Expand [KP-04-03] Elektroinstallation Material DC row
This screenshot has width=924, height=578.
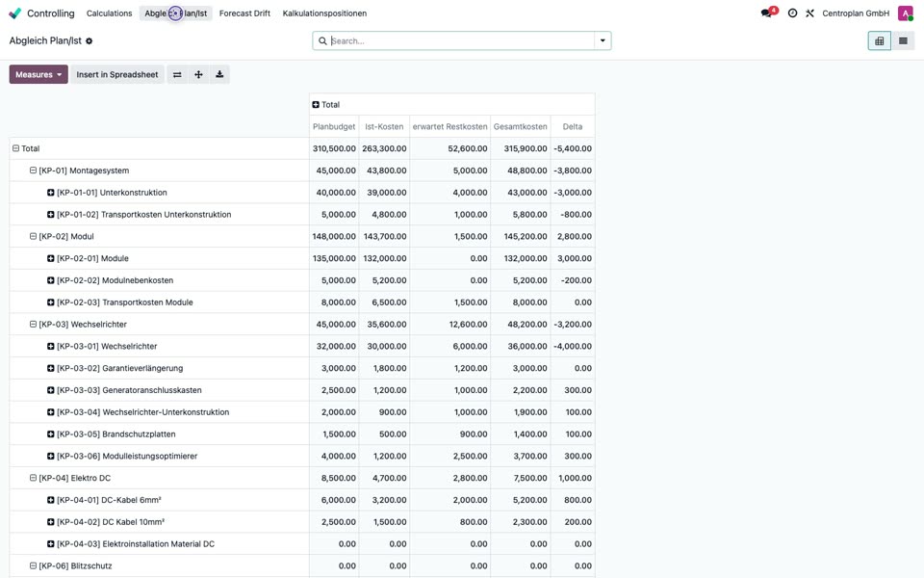click(159, 543)
